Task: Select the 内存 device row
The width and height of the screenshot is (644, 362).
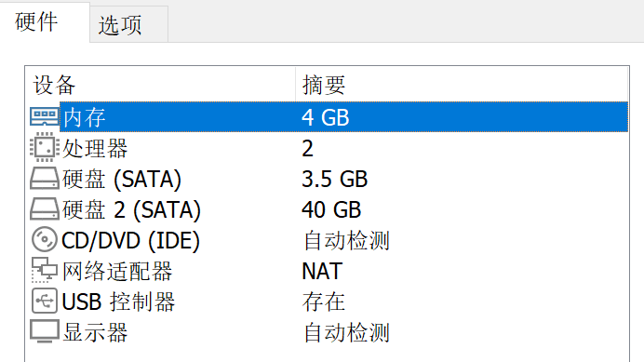Action: click(329, 117)
